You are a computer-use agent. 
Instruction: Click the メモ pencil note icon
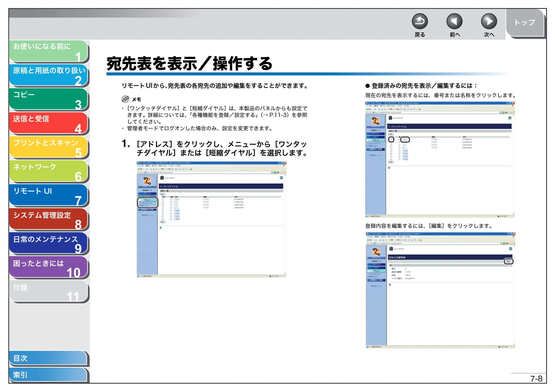pyautogui.click(x=125, y=99)
